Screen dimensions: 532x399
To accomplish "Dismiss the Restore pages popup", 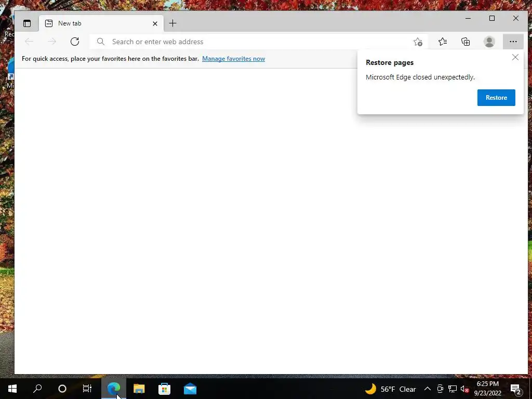I will coord(515,57).
